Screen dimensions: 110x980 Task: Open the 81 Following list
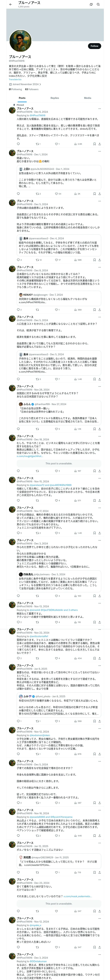[x=15, y=89]
